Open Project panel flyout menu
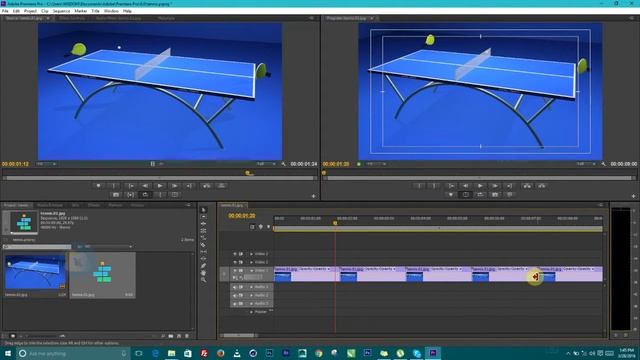This screenshot has width=640, height=360. (189, 205)
